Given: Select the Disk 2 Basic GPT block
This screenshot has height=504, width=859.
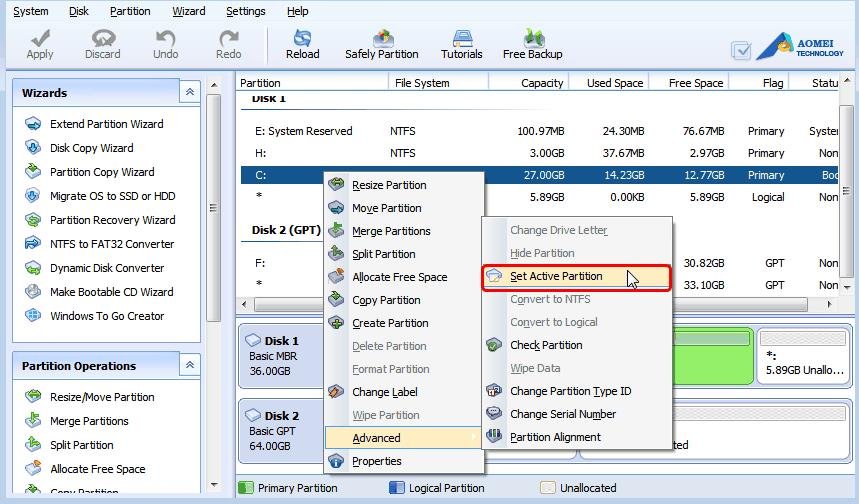Looking at the screenshot, I should 279,431.
